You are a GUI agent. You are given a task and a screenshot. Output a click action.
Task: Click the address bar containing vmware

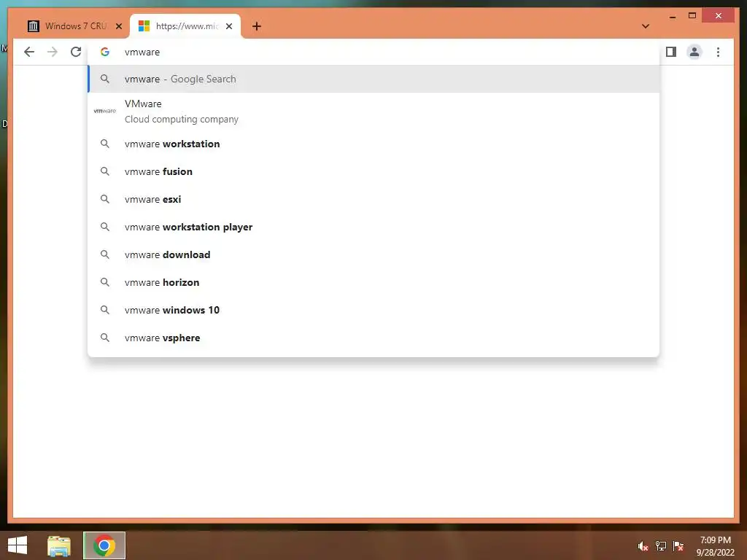pyautogui.click(x=373, y=52)
